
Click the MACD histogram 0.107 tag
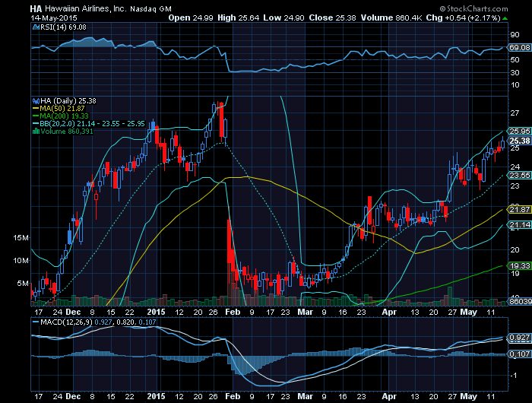(519, 354)
